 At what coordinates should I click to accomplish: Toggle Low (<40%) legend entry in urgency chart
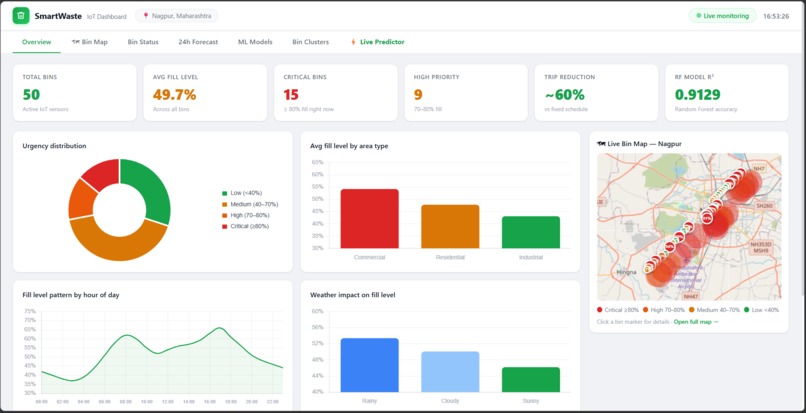click(x=242, y=193)
